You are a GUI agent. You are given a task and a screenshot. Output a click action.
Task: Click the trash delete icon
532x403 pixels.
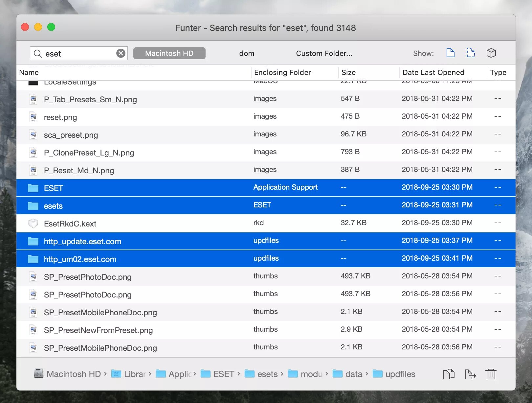tap(491, 374)
